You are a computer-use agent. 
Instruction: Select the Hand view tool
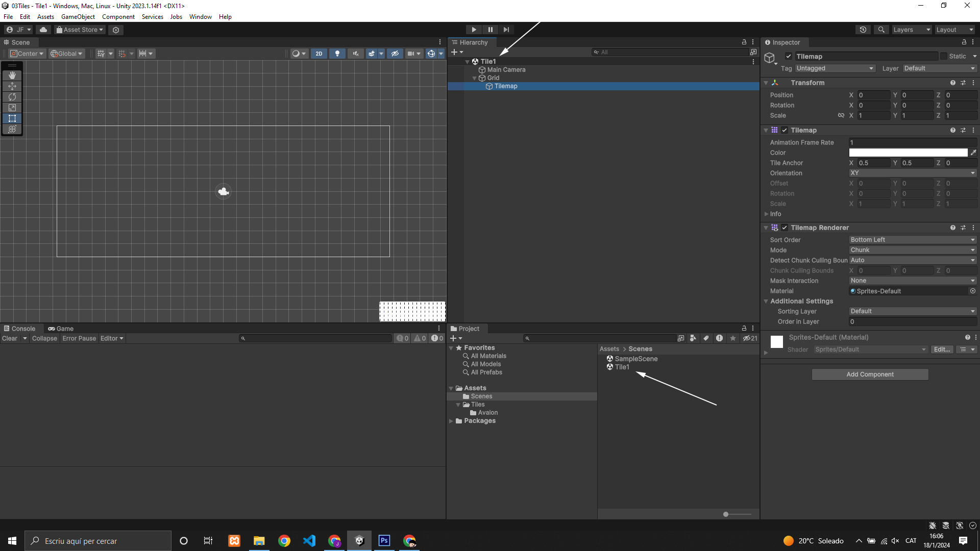[12, 76]
